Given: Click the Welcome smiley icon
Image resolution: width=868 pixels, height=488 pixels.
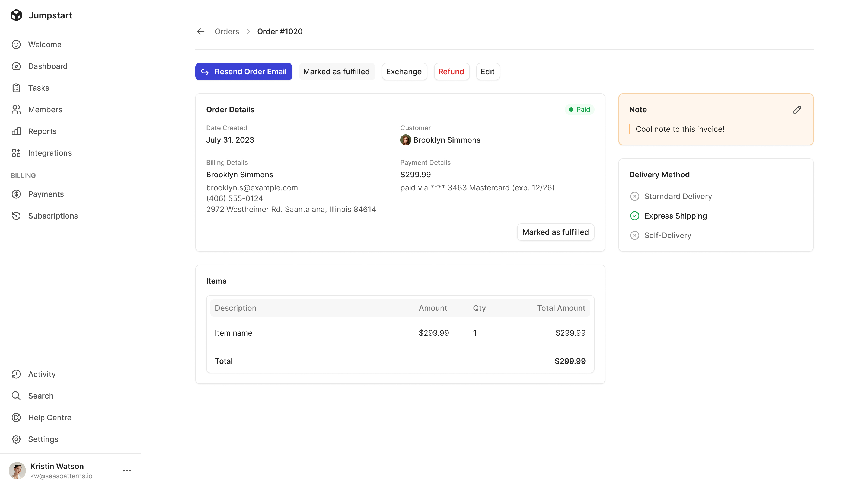Looking at the screenshot, I should tap(16, 44).
